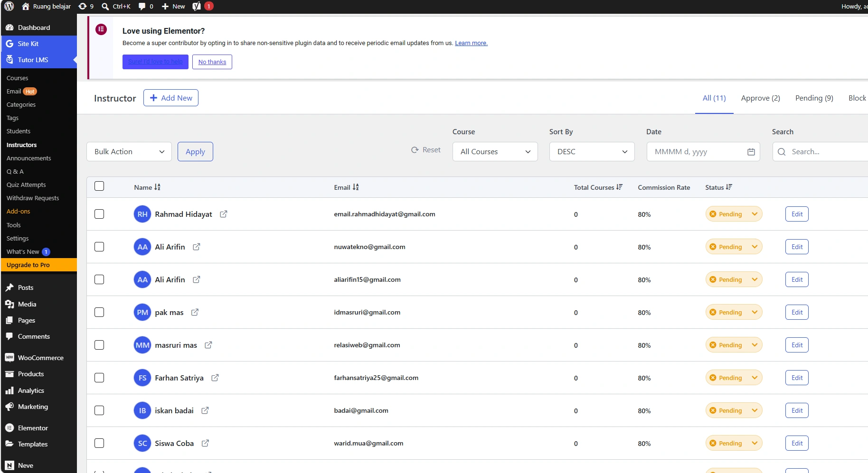Select the masruri mas row checkbox
868x473 pixels.
99,345
